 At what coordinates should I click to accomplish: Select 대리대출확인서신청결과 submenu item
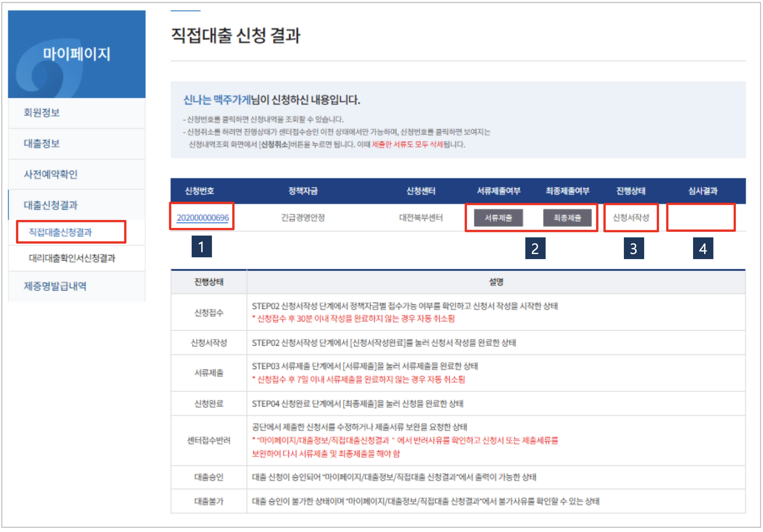[x=72, y=258]
